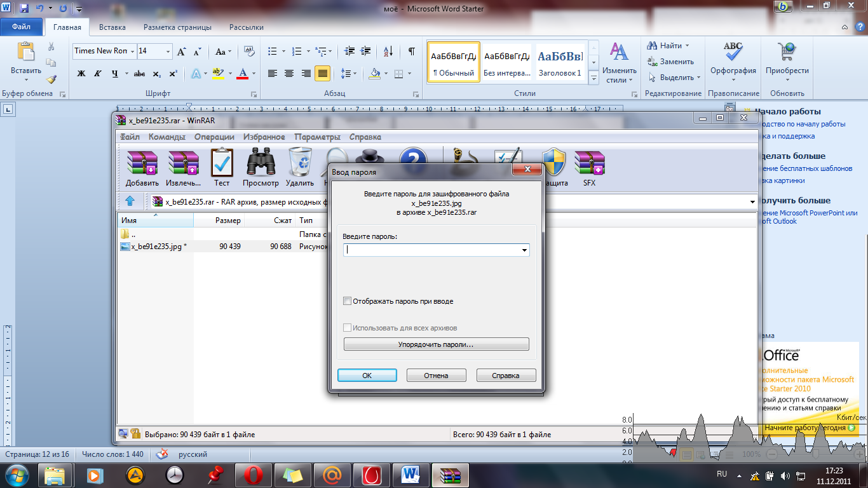
Task: Open WinRAR Команды menu
Action: tap(167, 137)
